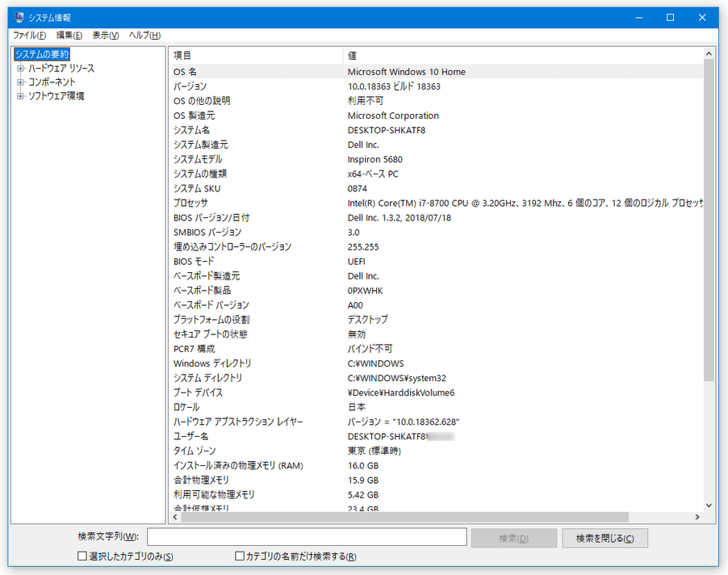Click the value DESKTOP-SHKATF8 for システム名
This screenshot has width=728, height=575.
tap(387, 130)
